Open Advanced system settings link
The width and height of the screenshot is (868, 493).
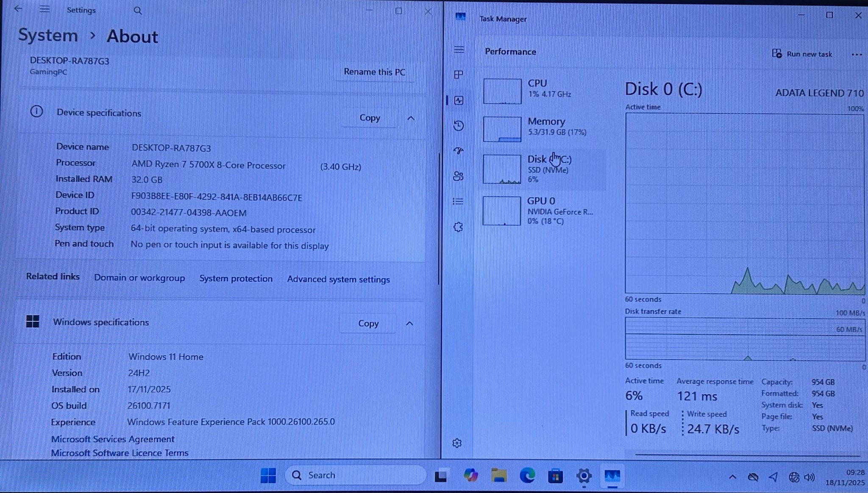coord(338,280)
